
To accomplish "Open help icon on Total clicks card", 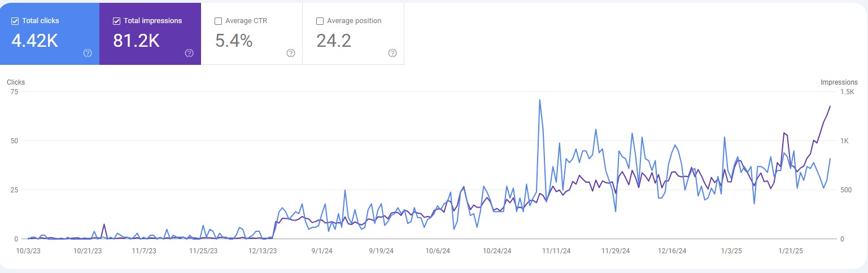I will pos(88,53).
